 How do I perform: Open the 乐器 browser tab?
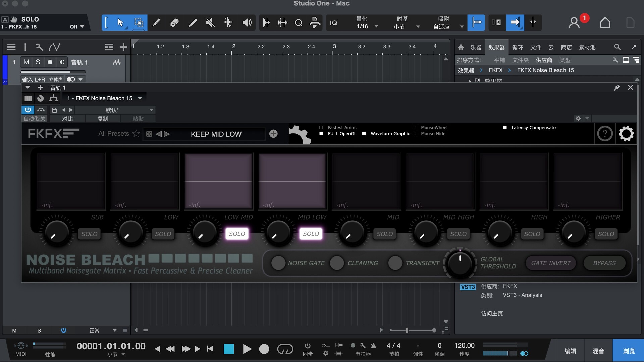tap(475, 47)
